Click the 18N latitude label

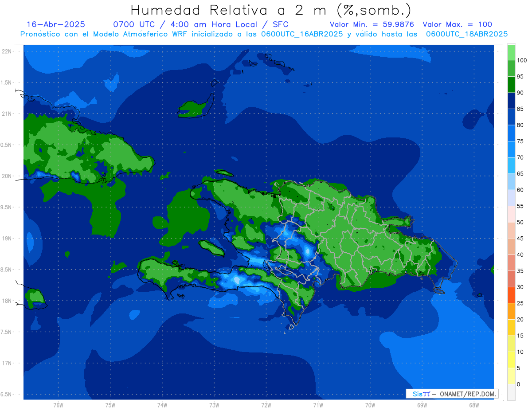point(7,301)
